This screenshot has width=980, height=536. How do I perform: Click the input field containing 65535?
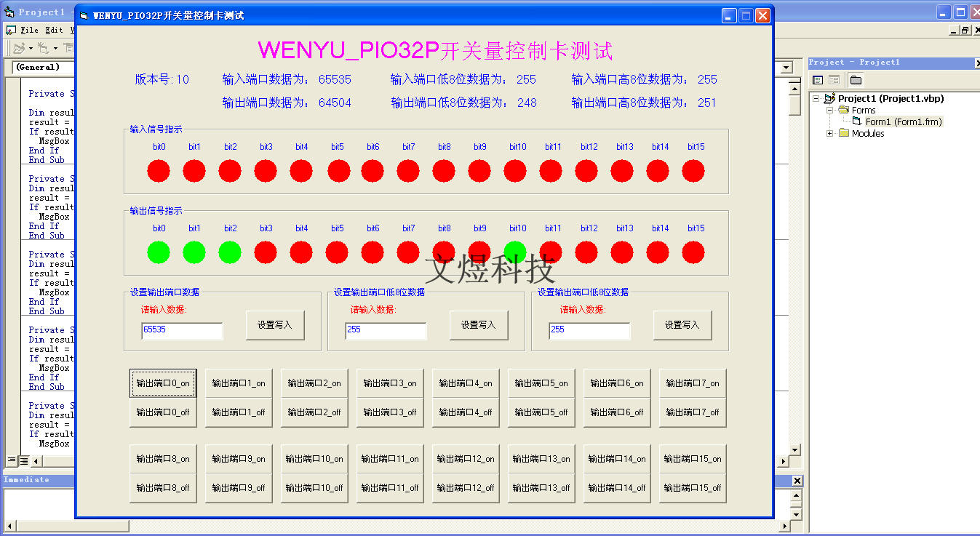point(182,330)
